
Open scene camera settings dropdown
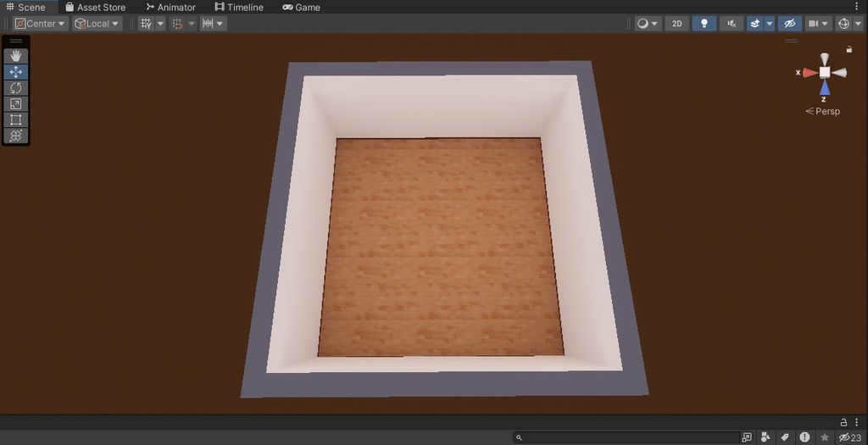click(819, 24)
